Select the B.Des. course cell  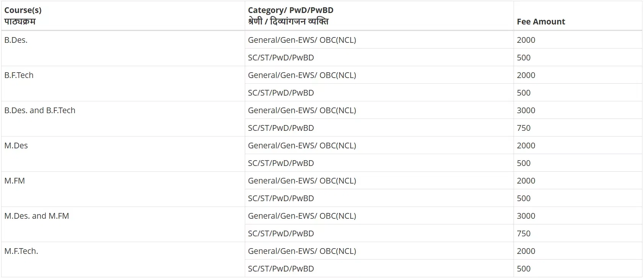tap(16, 40)
